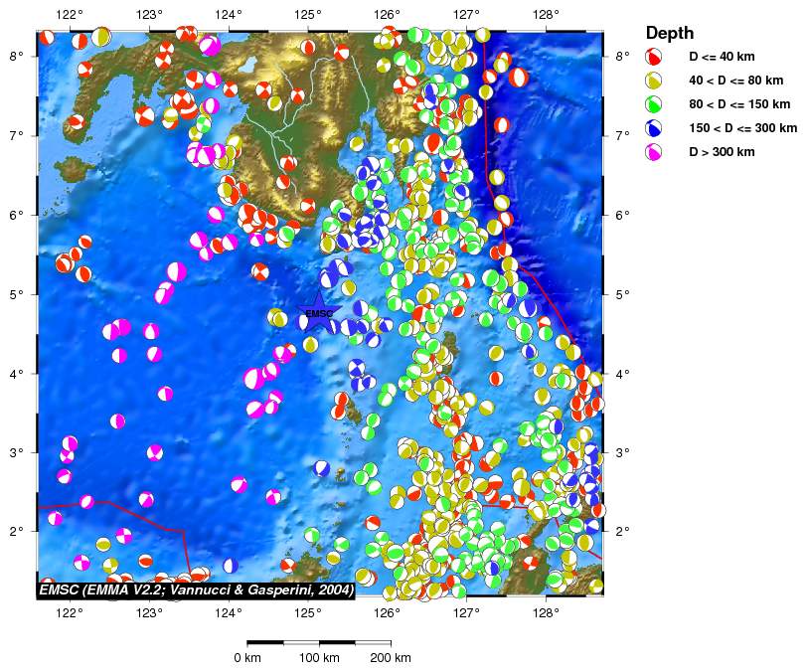Click the 100 km scale bar label
The height and width of the screenshot is (672, 807).
(318, 658)
